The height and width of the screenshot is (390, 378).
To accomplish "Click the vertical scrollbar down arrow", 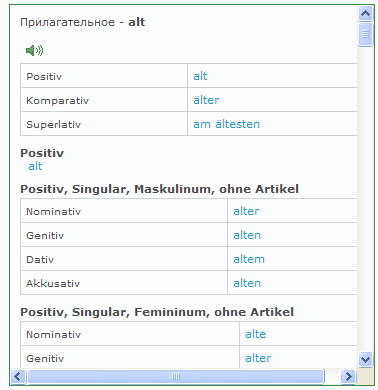I will (366, 360).
